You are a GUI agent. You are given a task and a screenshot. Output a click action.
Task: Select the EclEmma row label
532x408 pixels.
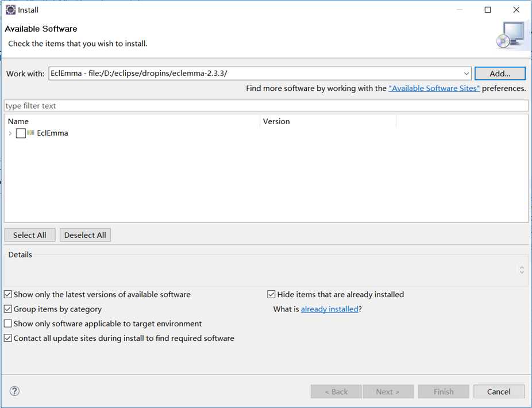pos(52,133)
